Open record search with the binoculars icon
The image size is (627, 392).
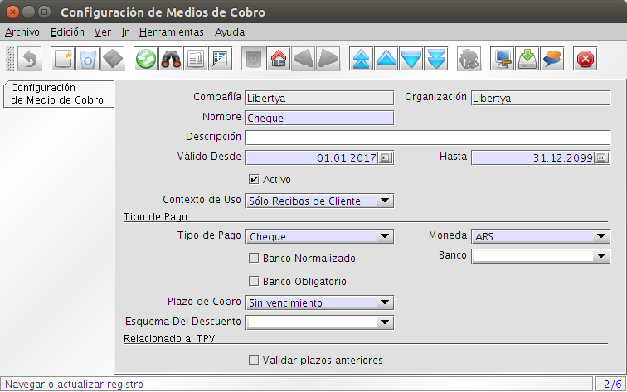click(x=171, y=59)
